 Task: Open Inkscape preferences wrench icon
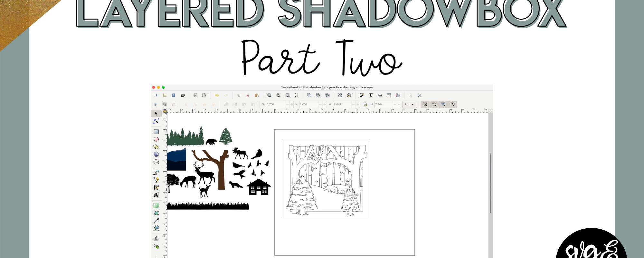[x=420, y=95]
